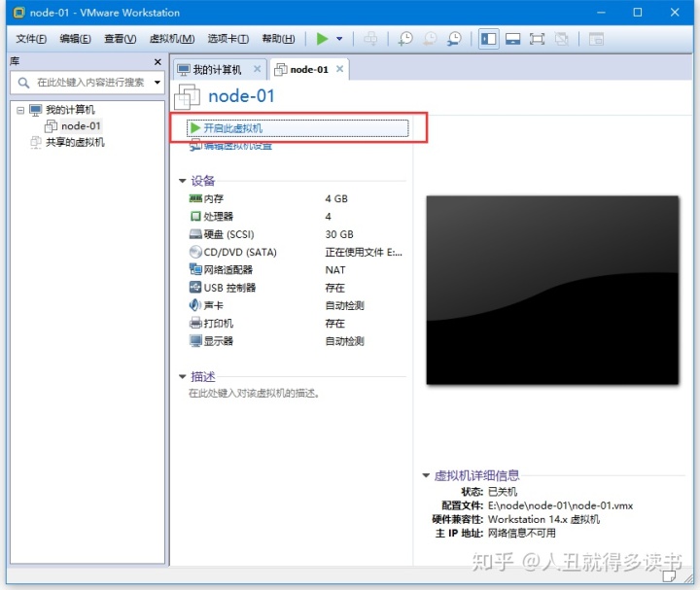
Task: Collapse the 设备 section
Action: (182, 181)
